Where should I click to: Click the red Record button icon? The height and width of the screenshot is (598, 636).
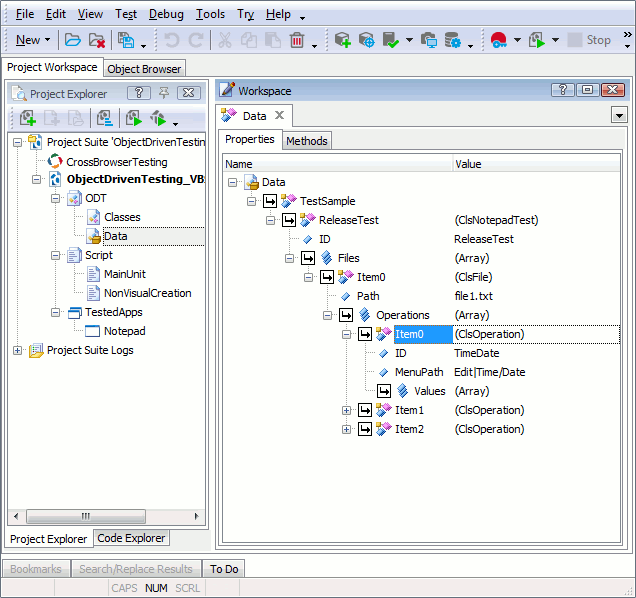498,40
